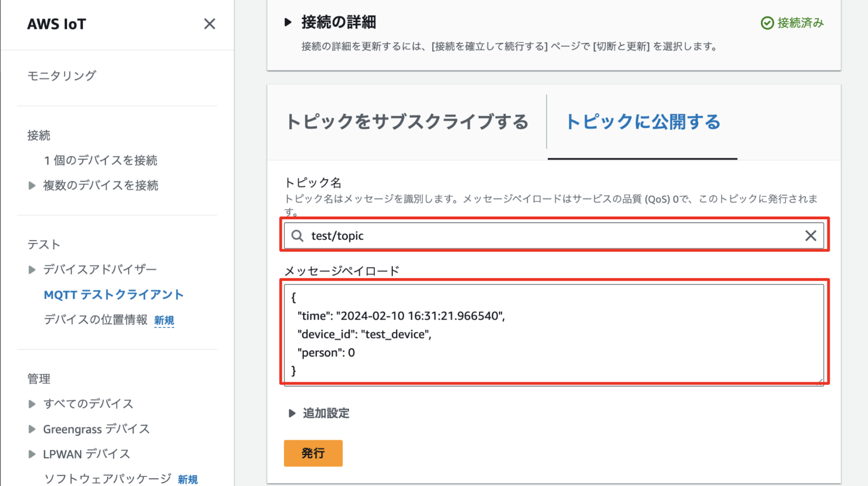Close the AWS IoT sidebar with the X icon
Image resolution: width=868 pixels, height=486 pixels.
tap(210, 24)
